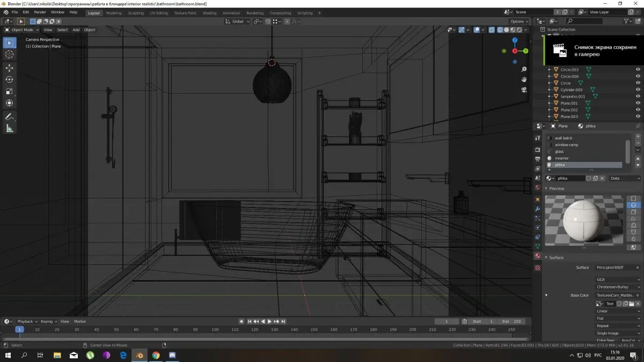Switch to UV Editing workspace tab
Image resolution: width=644 pixels, height=362 pixels.
[x=159, y=13]
